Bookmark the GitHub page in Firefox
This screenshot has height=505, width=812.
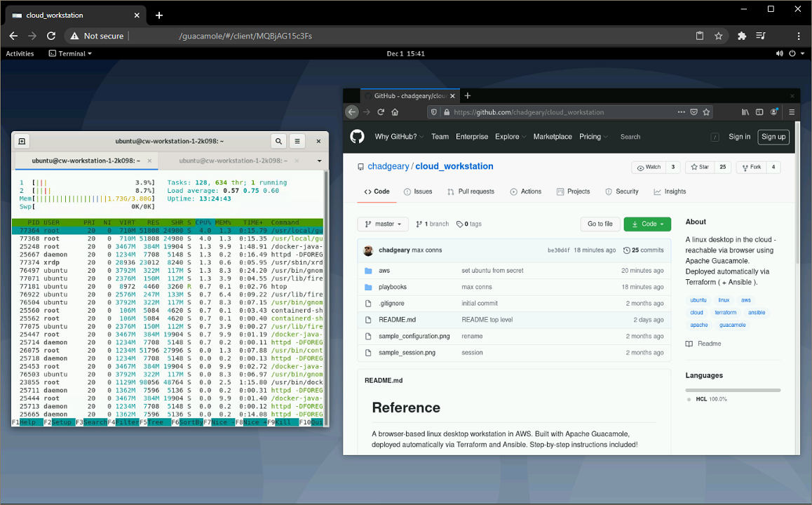pos(706,112)
